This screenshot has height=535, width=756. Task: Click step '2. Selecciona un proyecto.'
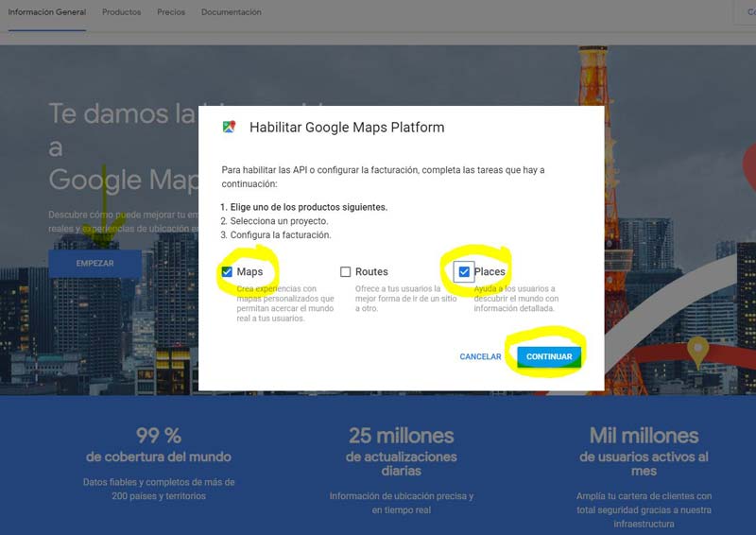coord(274,221)
